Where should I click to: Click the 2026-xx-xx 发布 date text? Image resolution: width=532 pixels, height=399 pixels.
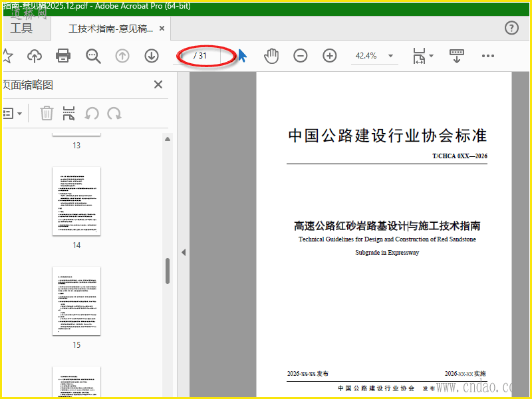308,374
